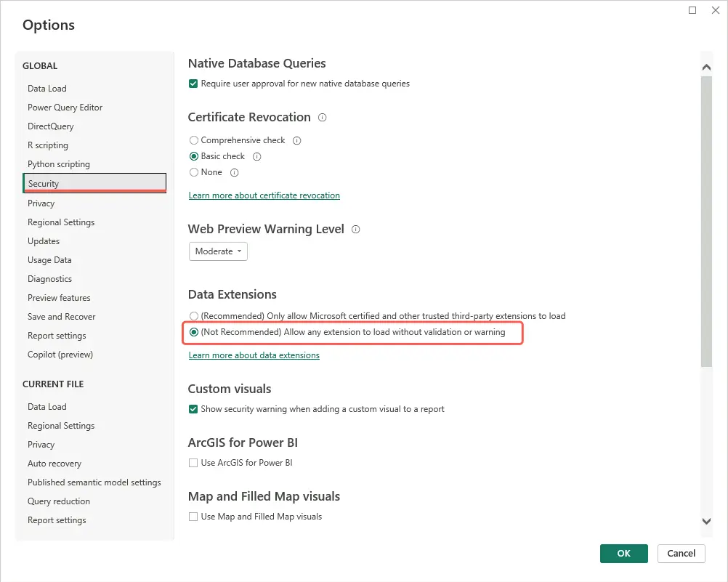Click info icon beside Web Preview Warning Level
The image size is (728, 582).
(355, 230)
